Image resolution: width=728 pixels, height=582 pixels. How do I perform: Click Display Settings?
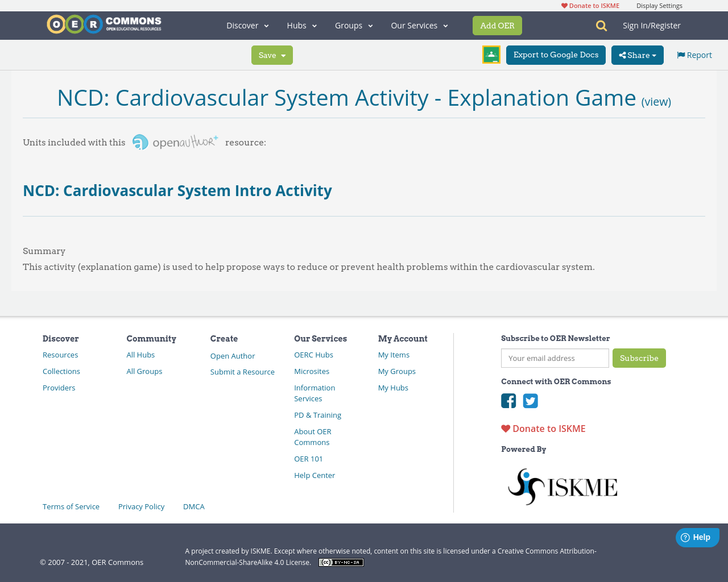(659, 5)
